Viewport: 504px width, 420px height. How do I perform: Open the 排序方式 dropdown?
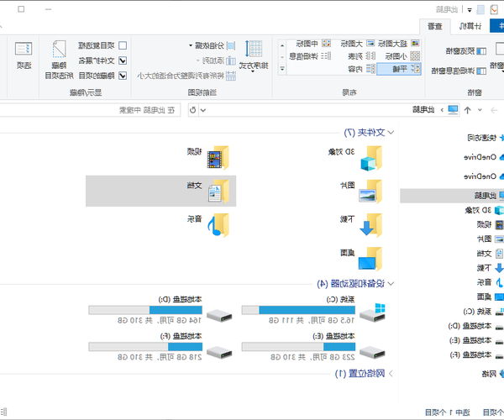coord(250,55)
